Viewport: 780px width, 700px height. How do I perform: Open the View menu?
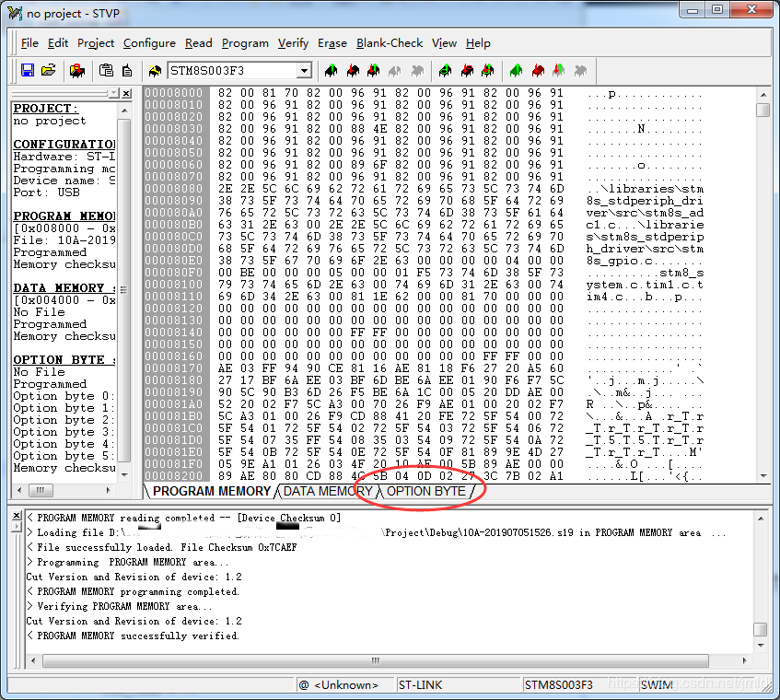point(444,43)
